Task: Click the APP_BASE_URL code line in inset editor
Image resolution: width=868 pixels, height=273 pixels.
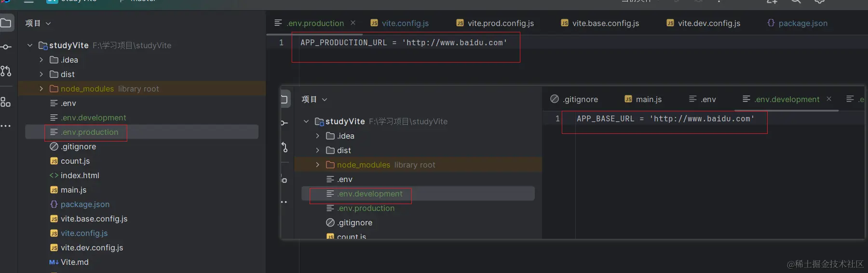Action: click(665, 118)
